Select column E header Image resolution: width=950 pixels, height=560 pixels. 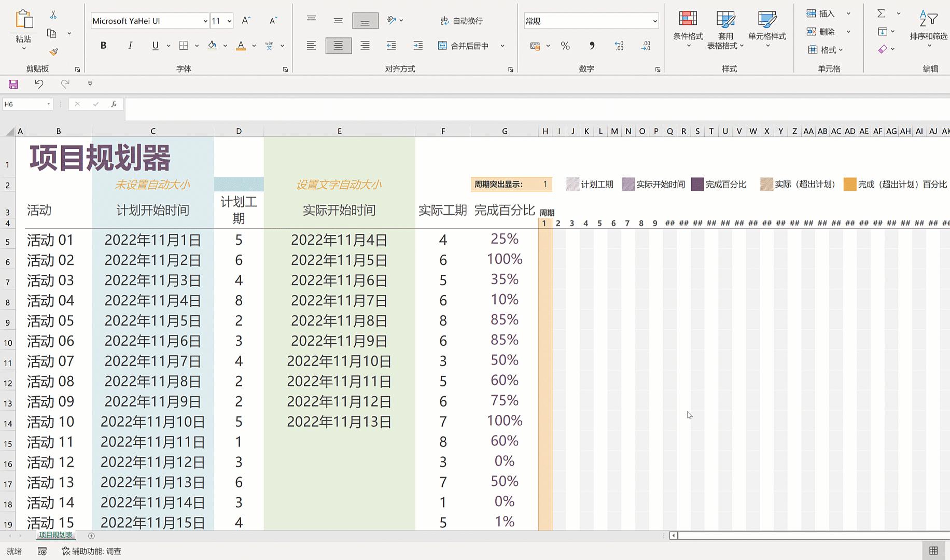point(339,131)
